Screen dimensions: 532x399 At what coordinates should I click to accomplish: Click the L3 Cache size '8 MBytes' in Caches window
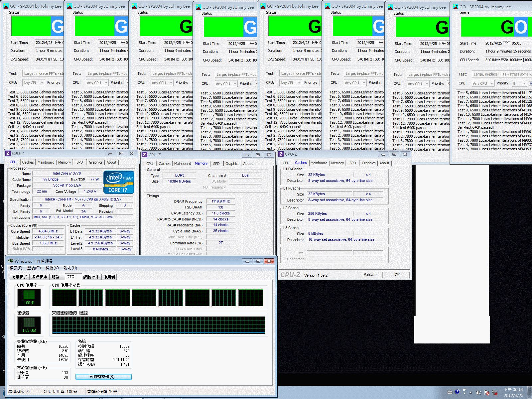click(x=330, y=233)
